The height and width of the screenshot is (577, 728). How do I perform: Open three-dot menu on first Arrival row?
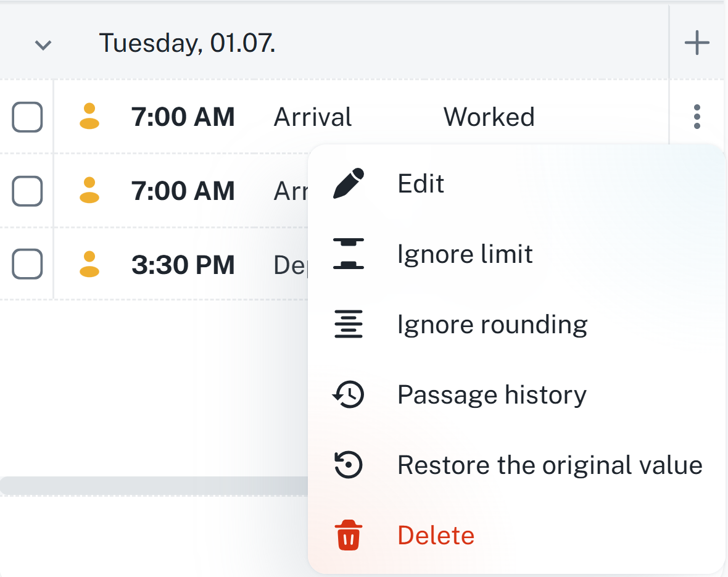(x=697, y=117)
